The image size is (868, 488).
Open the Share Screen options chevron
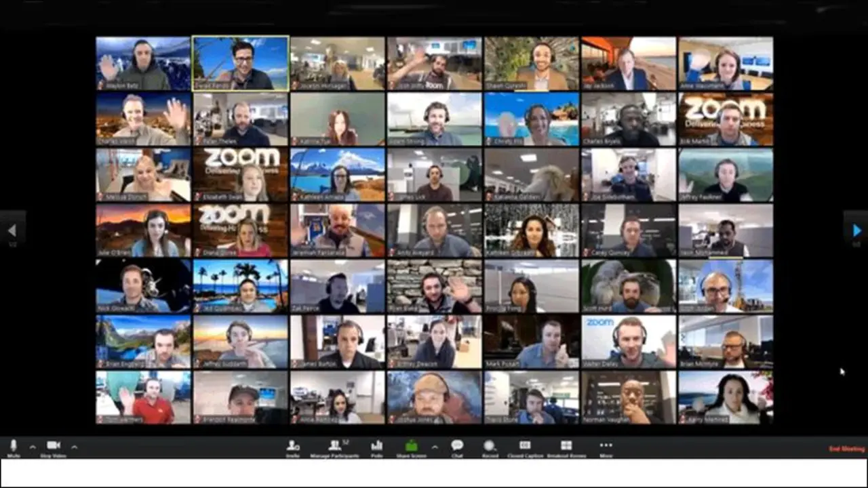pyautogui.click(x=434, y=447)
